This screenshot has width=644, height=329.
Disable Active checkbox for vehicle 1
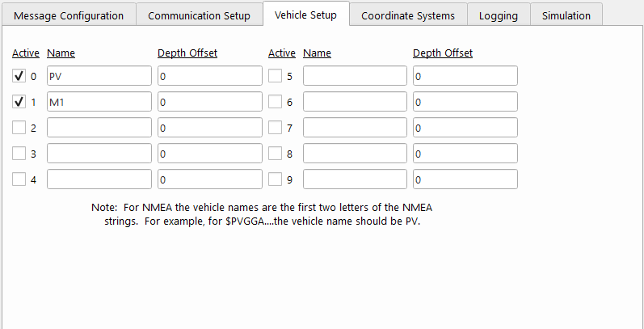pyautogui.click(x=19, y=103)
